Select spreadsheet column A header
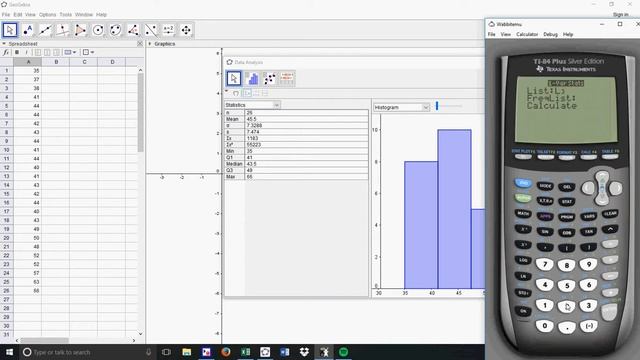Image resolution: width=640 pixels, height=360 pixels. [x=28, y=62]
